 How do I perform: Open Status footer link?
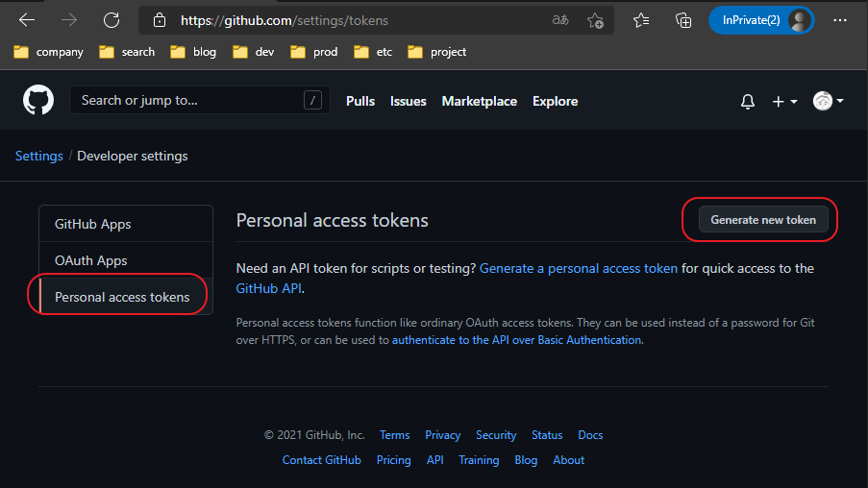click(547, 435)
